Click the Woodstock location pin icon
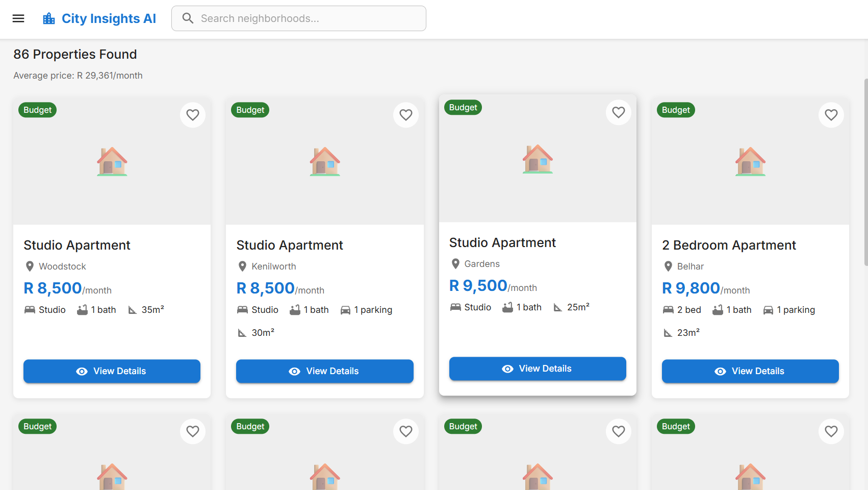868x490 pixels. [x=30, y=266]
